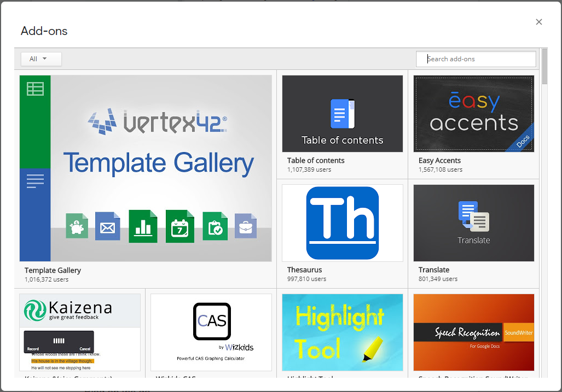
Task: Click the 1,107,389 users text
Action: pos(309,169)
